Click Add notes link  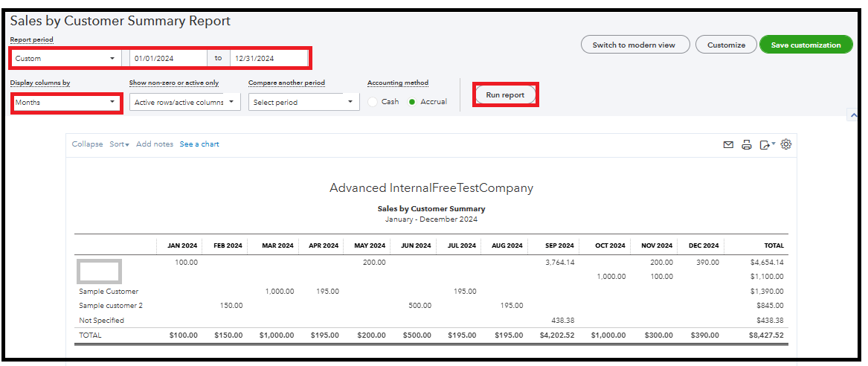[x=155, y=144]
